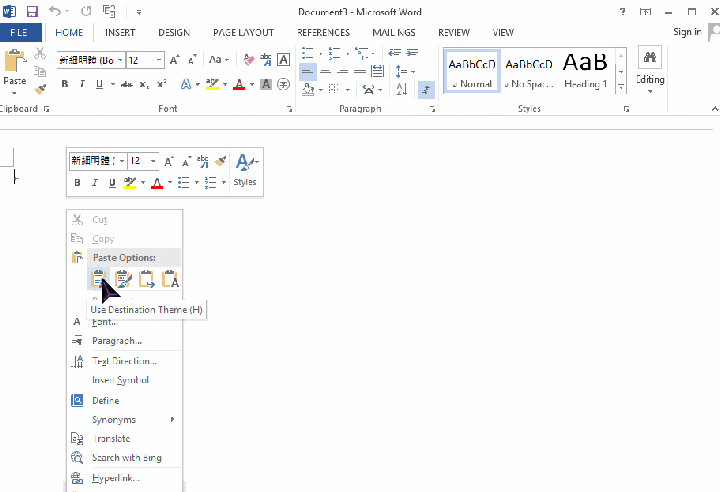Open mini toolbar font size dropdown
720x492 pixels.
[x=153, y=161]
